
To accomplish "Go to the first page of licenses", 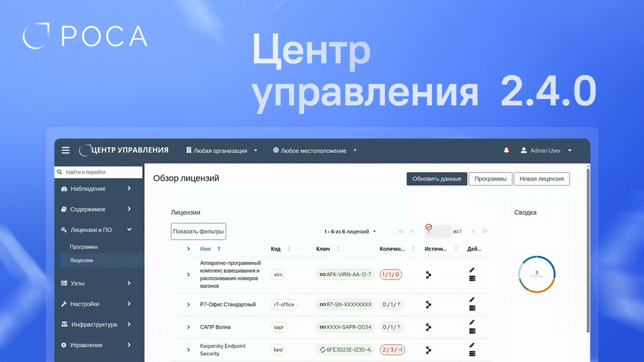I will 400,232.
